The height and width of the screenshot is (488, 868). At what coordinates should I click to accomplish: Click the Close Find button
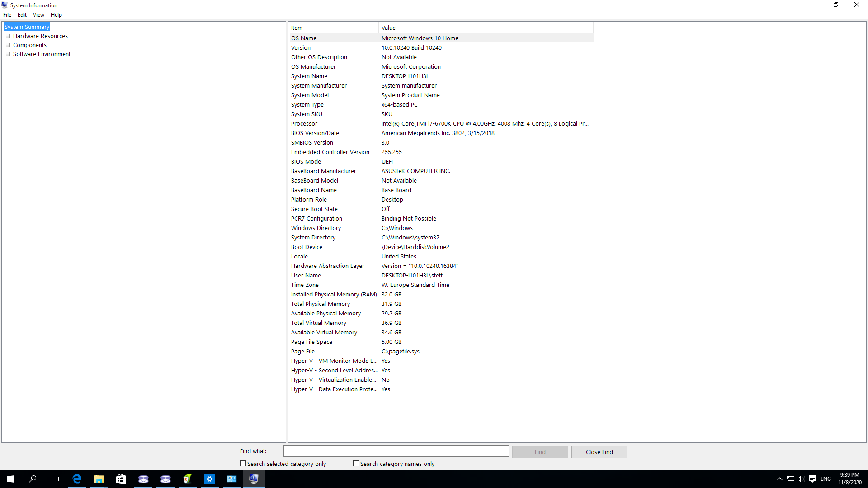(x=599, y=452)
